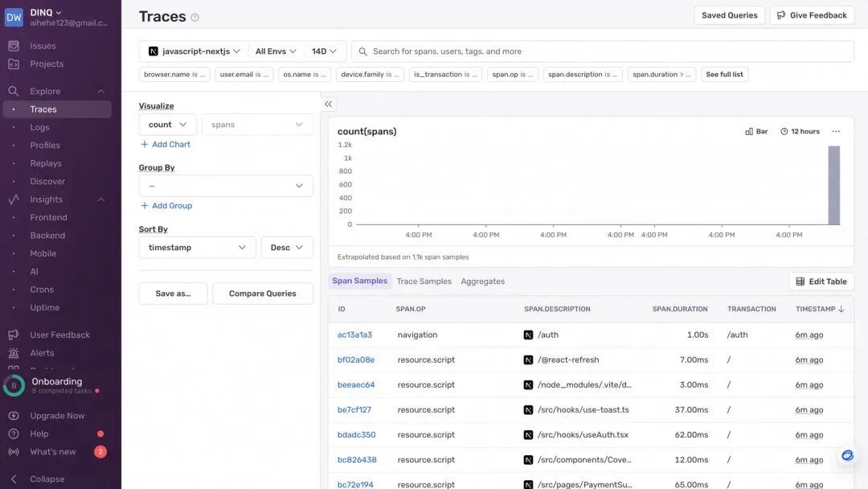The width and height of the screenshot is (868, 489).
Task: Expand the Group By dropdown
Action: pyautogui.click(x=225, y=186)
